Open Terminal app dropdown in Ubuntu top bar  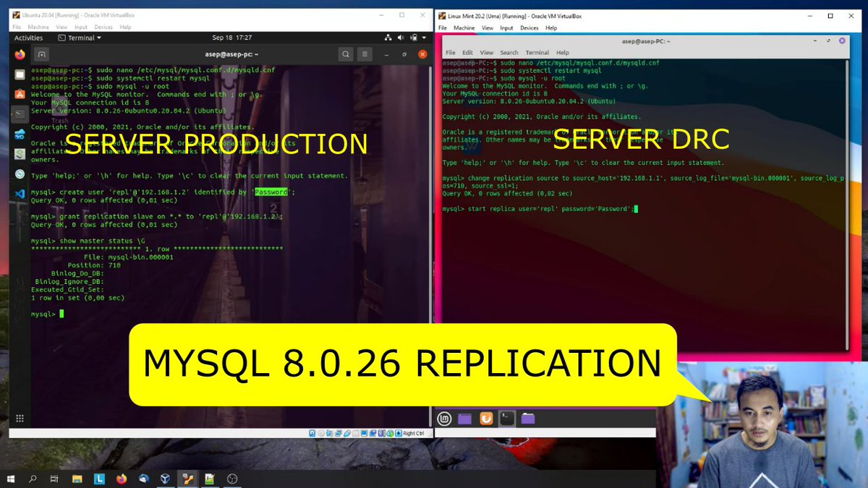[80, 38]
